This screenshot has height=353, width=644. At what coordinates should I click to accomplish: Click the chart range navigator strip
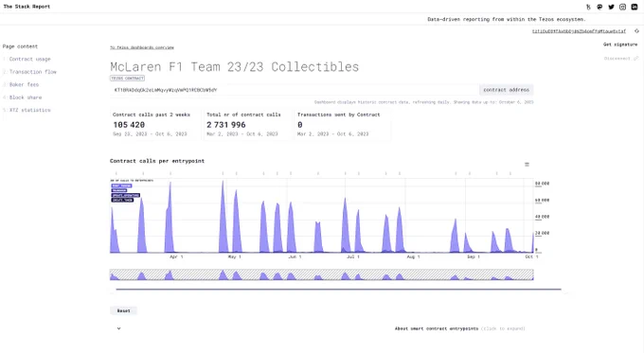point(322,274)
